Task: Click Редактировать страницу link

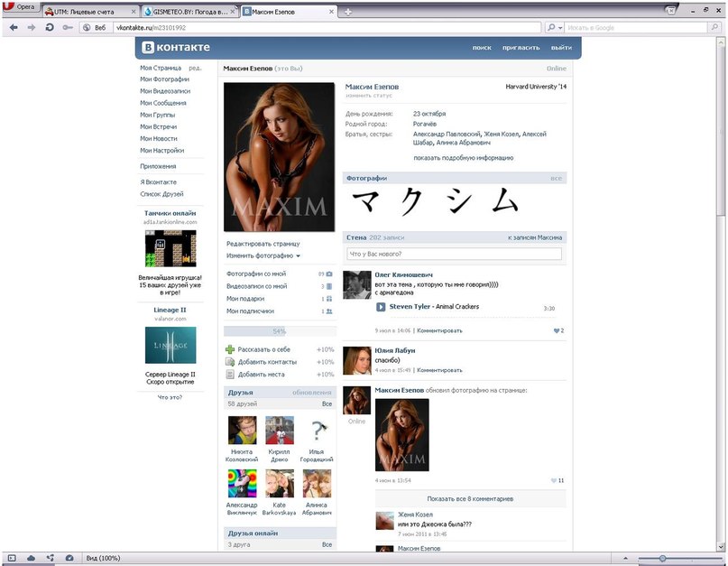Action: (263, 244)
